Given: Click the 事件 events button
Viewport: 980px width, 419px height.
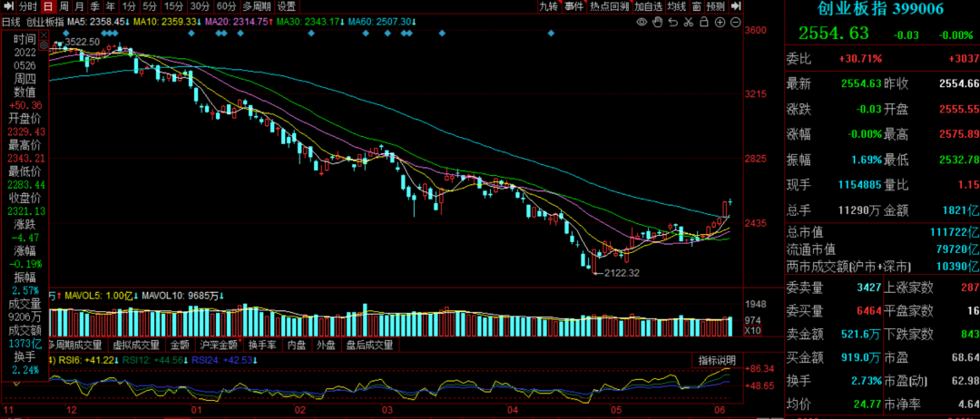Looking at the screenshot, I should click(574, 7).
